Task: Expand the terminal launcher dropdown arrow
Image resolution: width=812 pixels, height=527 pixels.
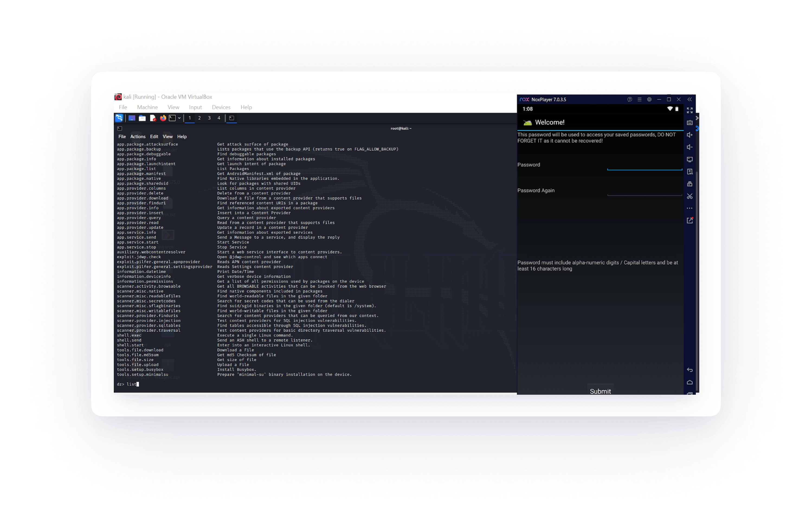Action: tap(179, 118)
